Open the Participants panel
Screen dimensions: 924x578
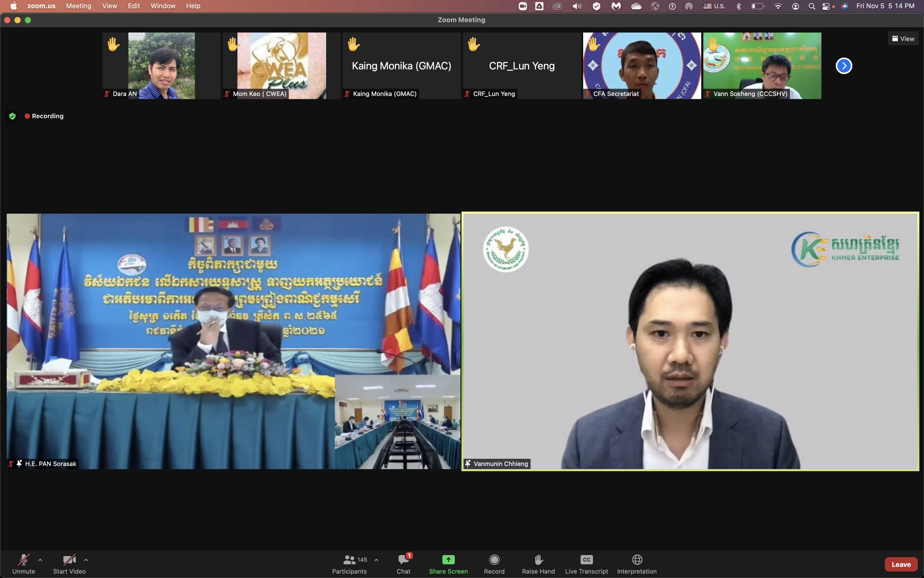point(349,564)
